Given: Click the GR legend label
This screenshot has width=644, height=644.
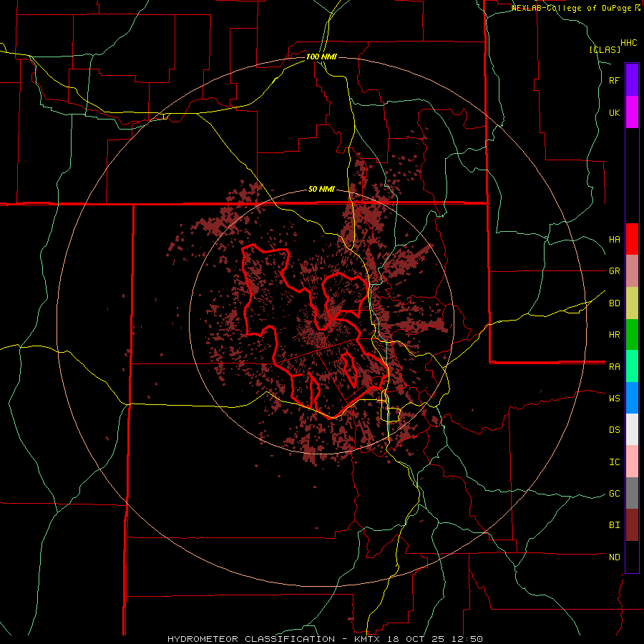Looking at the screenshot, I should tap(614, 271).
